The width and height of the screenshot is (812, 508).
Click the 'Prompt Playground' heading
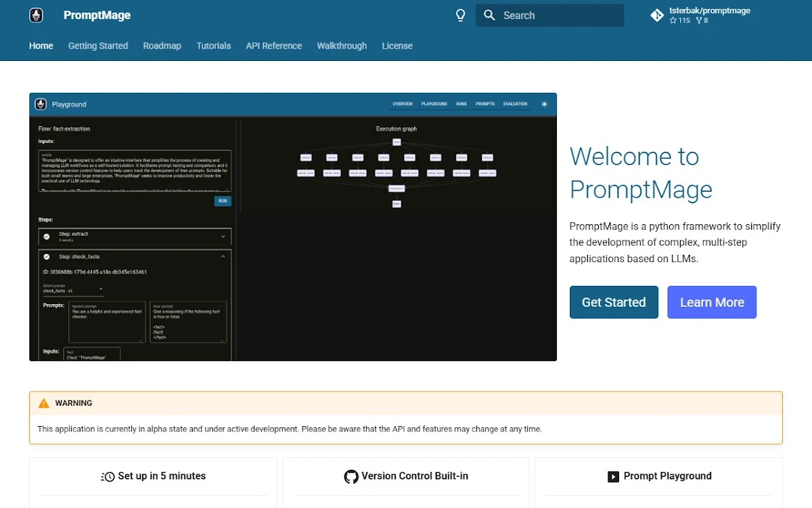click(668, 476)
